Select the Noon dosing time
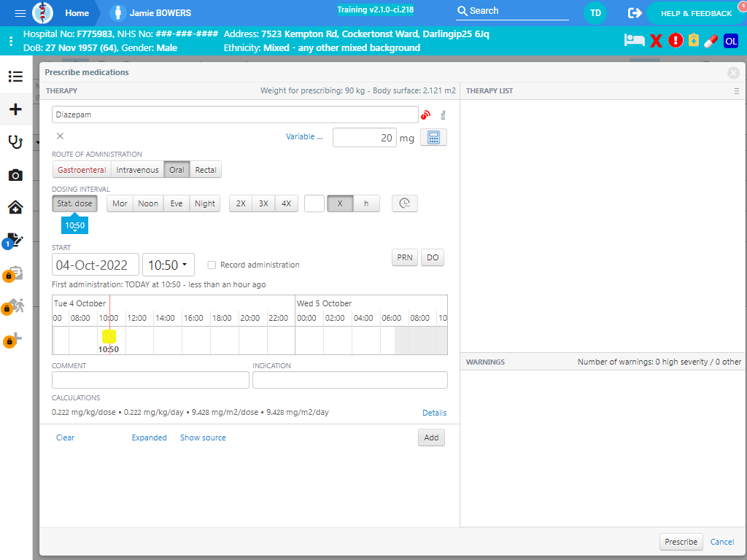 [148, 203]
